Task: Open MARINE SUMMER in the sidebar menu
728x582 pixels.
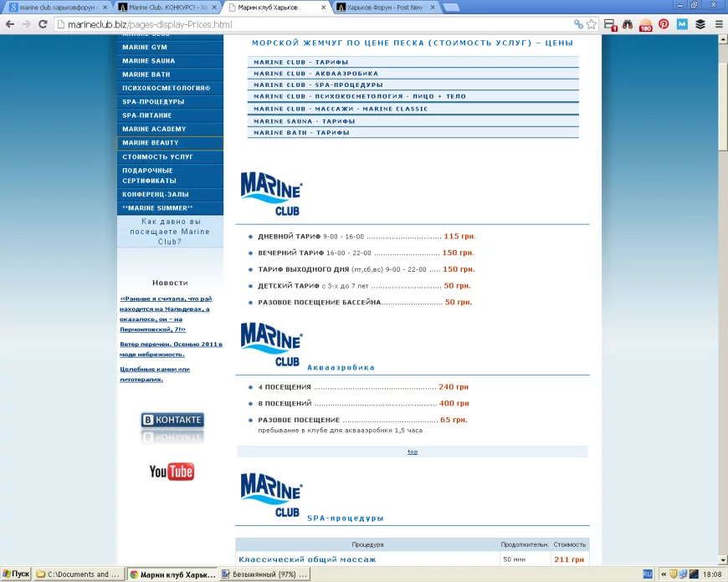Action: [170, 208]
